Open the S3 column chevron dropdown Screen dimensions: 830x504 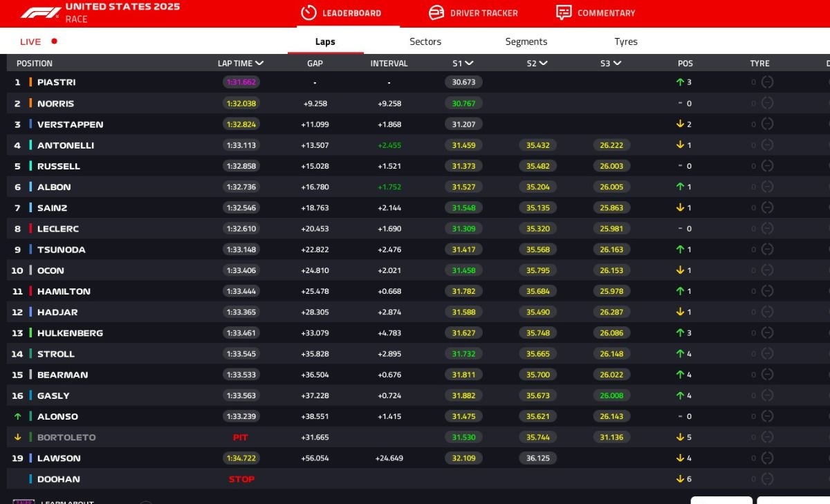tap(617, 63)
